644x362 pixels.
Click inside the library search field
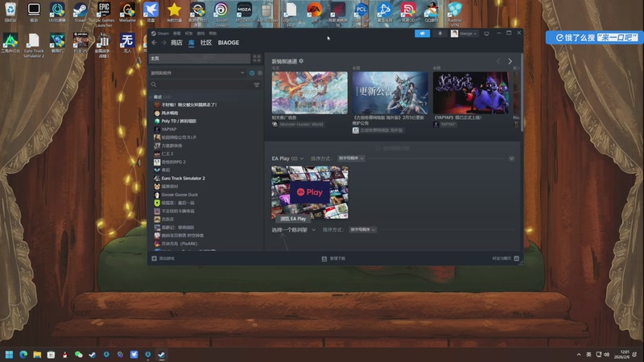coord(204,84)
